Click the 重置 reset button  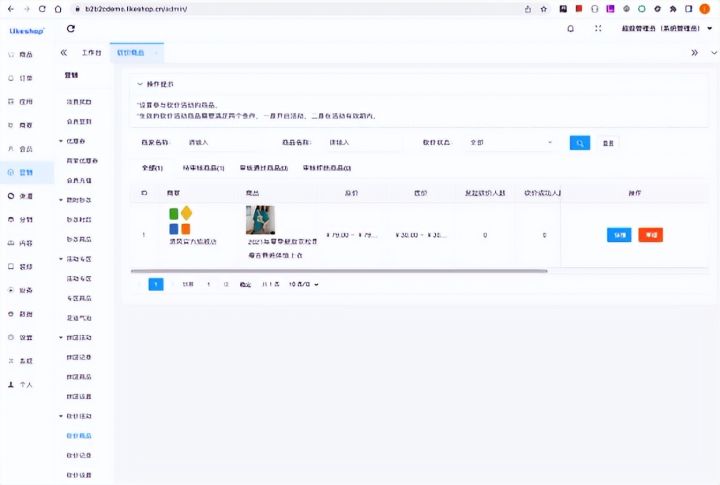tap(608, 143)
